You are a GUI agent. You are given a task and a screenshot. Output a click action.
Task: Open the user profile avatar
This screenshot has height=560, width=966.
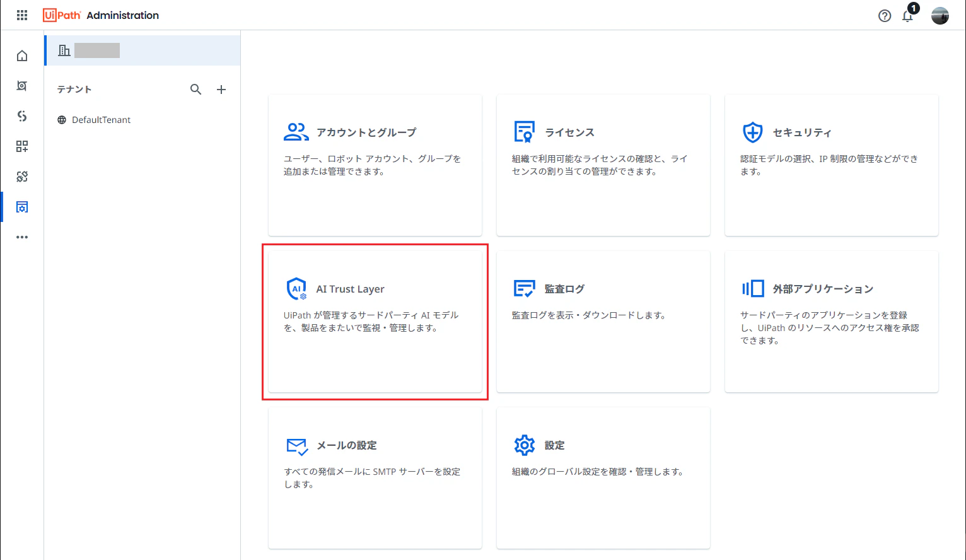940,16
